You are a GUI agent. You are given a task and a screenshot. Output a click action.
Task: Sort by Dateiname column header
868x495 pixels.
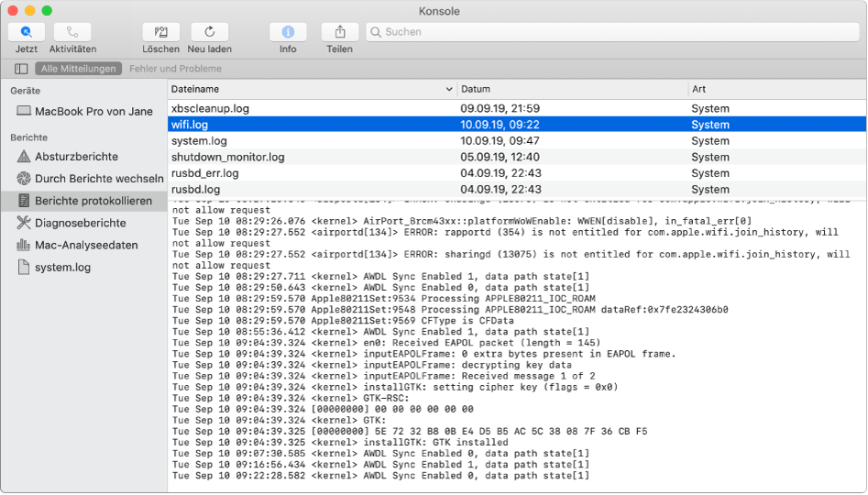[312, 89]
